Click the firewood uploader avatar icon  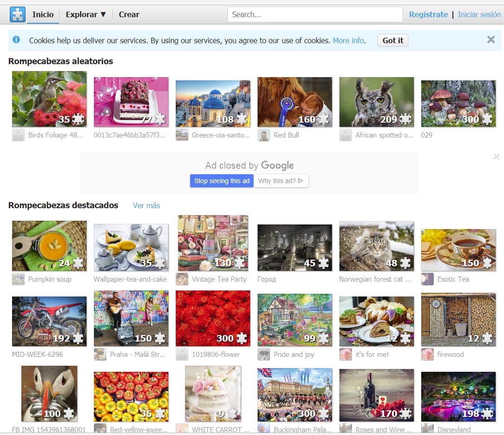pos(427,355)
